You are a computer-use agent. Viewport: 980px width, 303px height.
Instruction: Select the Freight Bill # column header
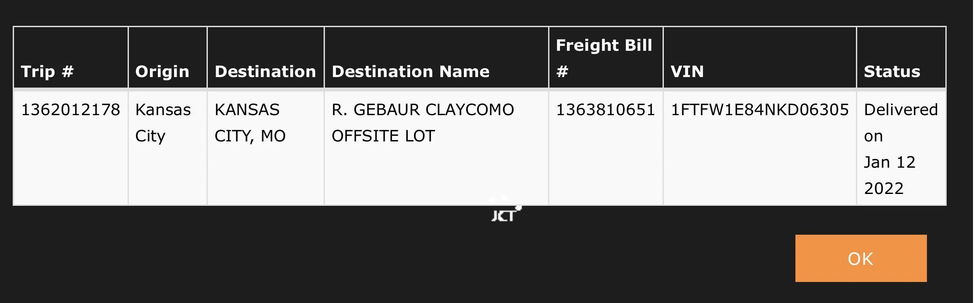pyautogui.click(x=604, y=58)
